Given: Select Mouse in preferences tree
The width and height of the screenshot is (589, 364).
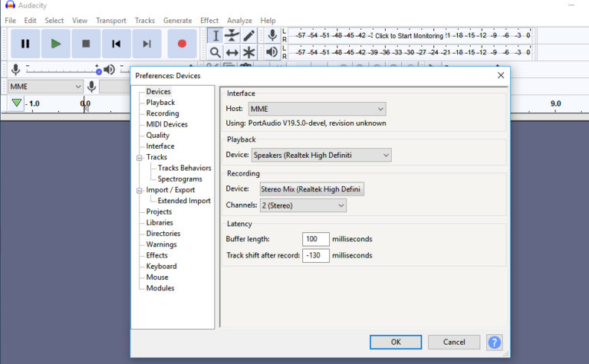Looking at the screenshot, I should pos(157,277).
